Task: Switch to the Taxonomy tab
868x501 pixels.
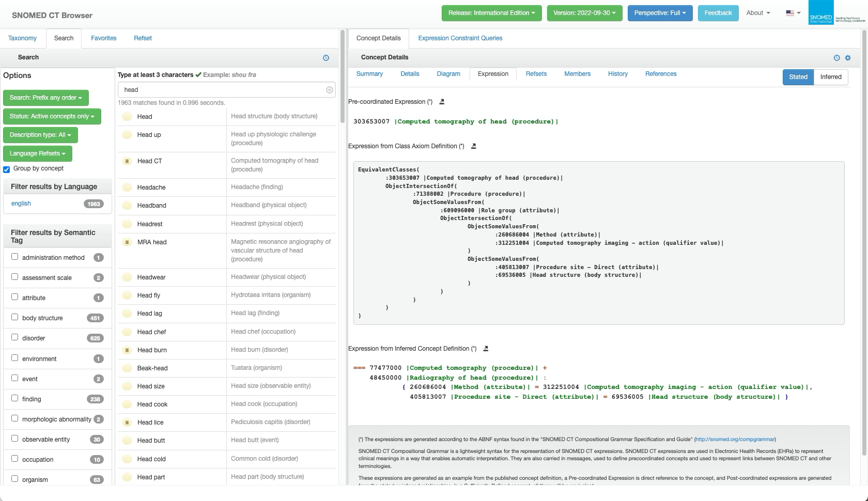Action: 22,38
